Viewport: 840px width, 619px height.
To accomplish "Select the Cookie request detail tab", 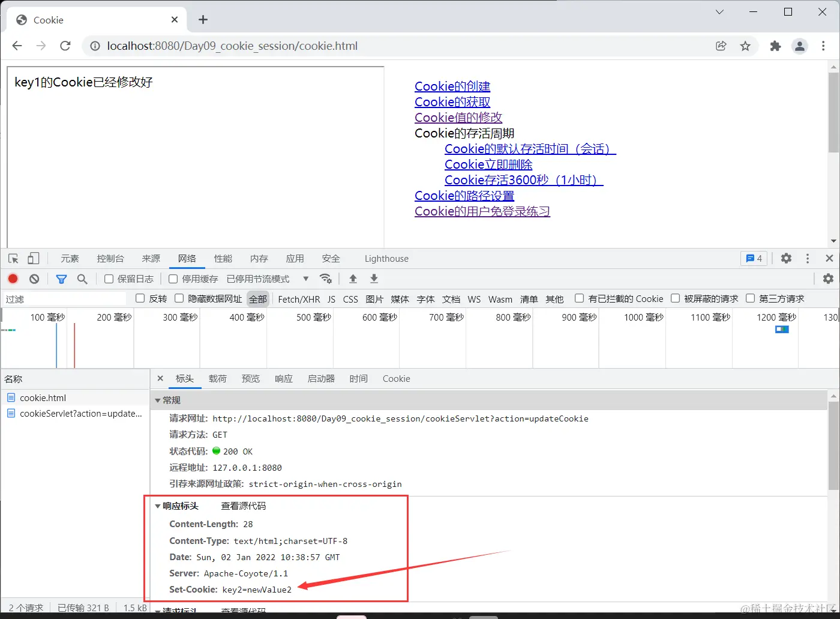I will [397, 379].
